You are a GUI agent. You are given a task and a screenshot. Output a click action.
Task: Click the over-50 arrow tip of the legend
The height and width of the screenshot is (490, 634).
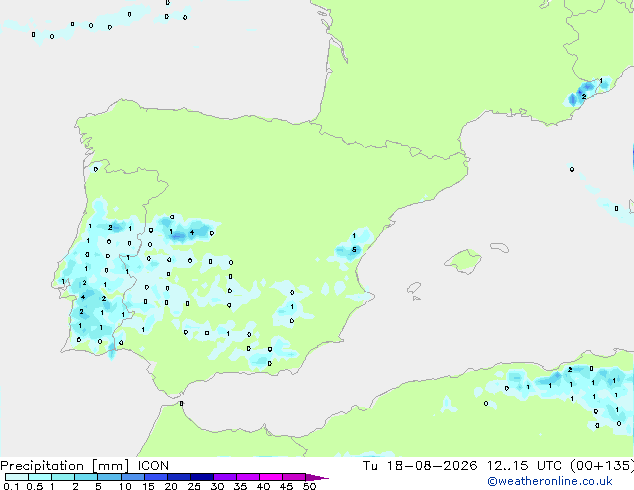point(317,477)
